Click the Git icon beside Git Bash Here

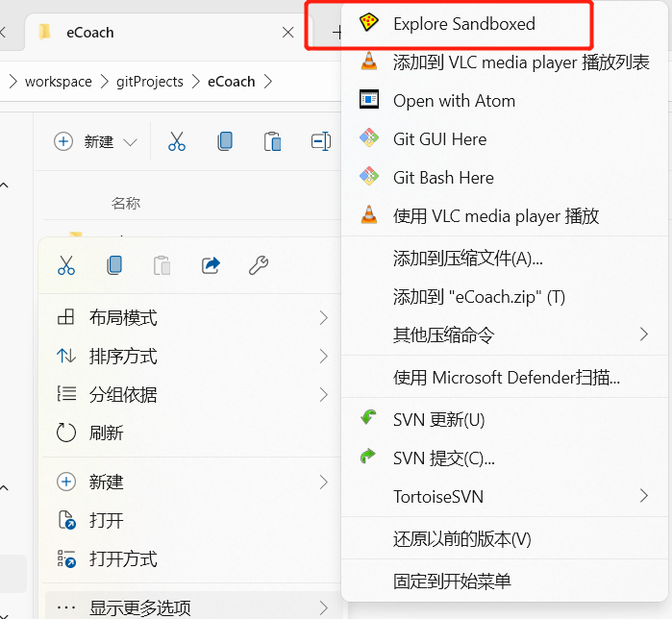click(369, 176)
